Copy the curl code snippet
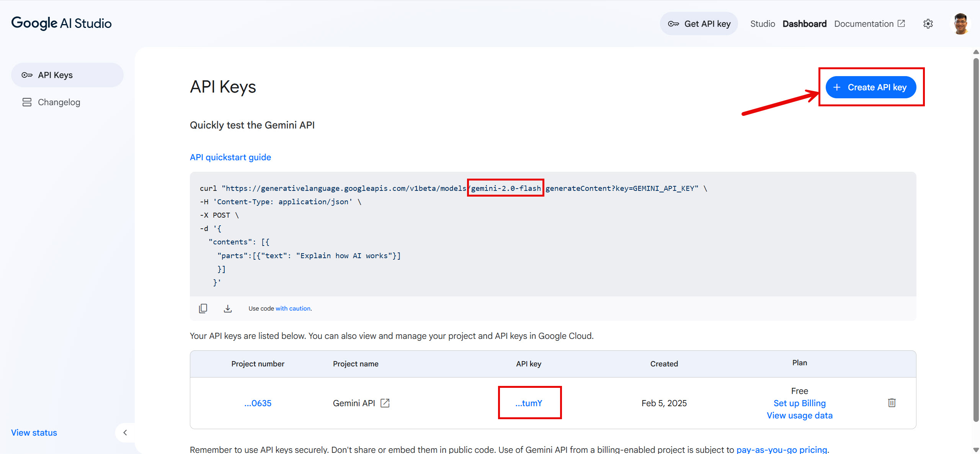 pos(203,308)
